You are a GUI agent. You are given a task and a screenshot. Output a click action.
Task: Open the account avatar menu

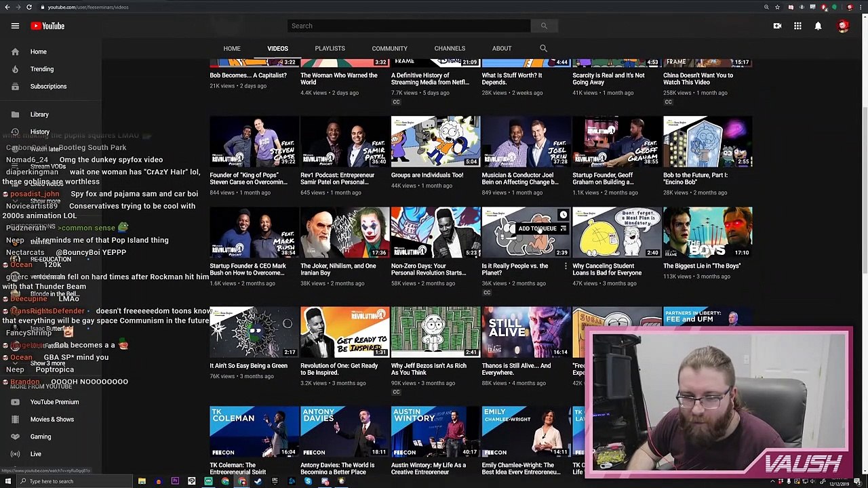pos(843,26)
